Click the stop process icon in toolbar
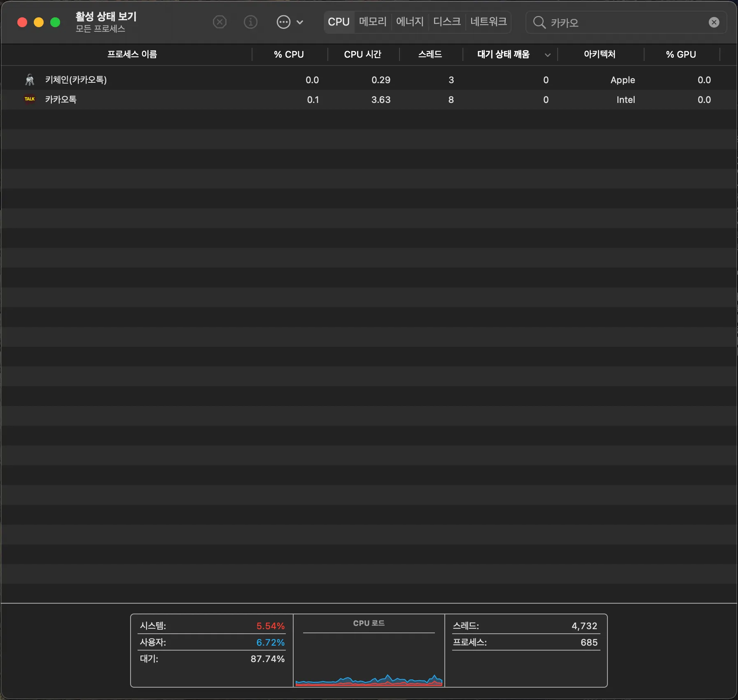This screenshot has height=700, width=738. (x=220, y=22)
